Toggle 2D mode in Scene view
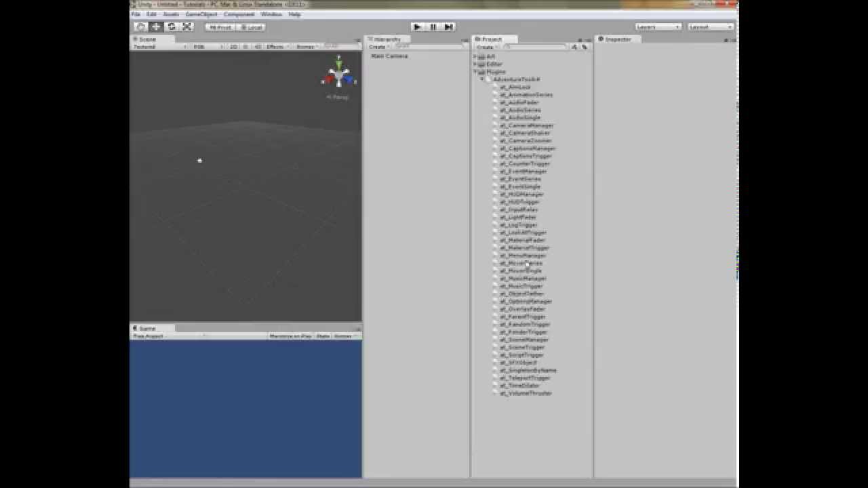Image resolution: width=868 pixels, height=488 pixels. (233, 47)
